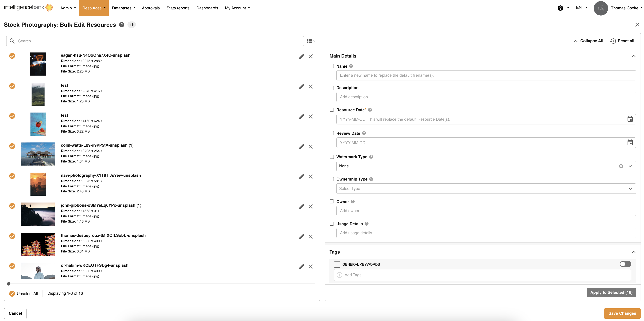Switch to the Approvals section
Image resolution: width=644 pixels, height=321 pixels.
coord(151,8)
